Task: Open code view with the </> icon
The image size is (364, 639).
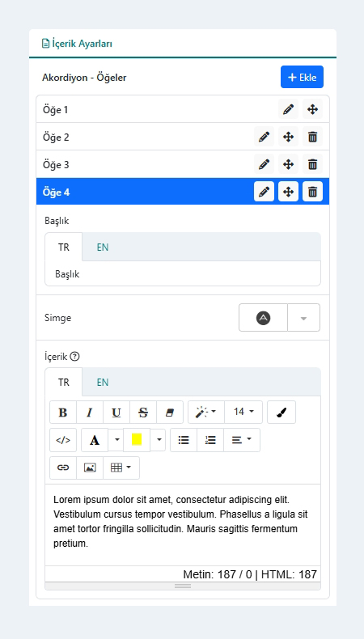Action: point(63,440)
